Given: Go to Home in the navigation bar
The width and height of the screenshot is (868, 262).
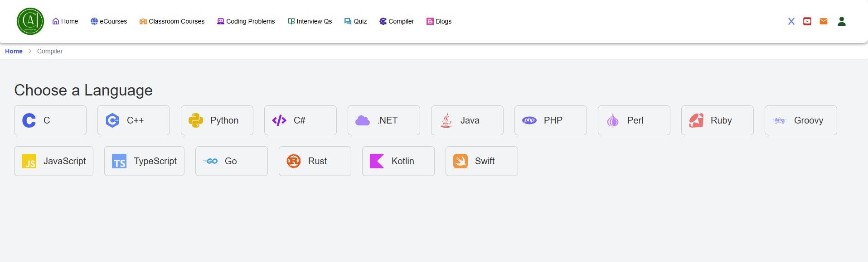Looking at the screenshot, I should coord(65,21).
